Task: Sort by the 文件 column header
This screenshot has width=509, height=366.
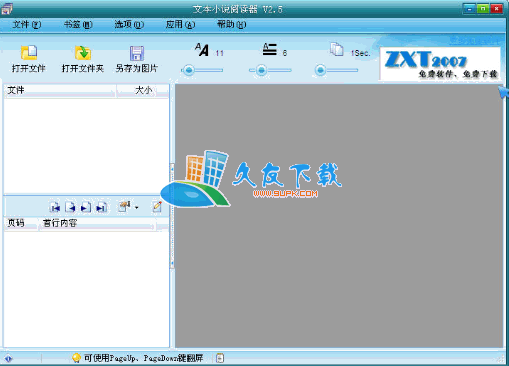Action: pyautogui.click(x=60, y=90)
